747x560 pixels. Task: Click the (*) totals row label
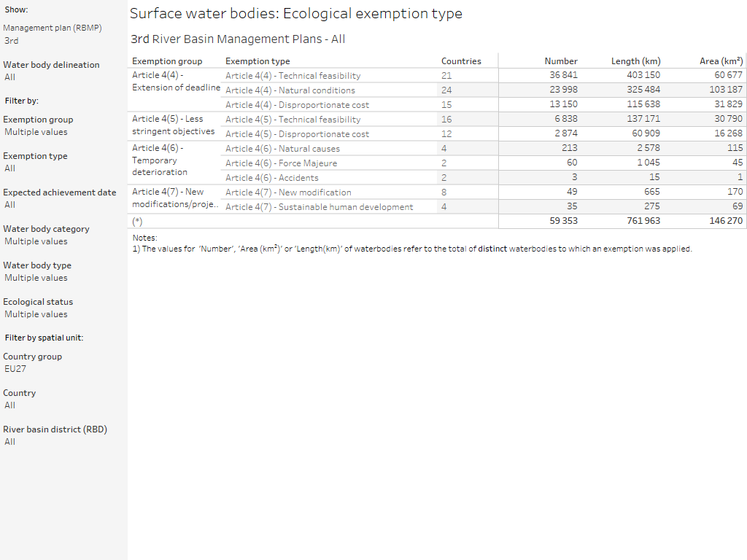coord(137,222)
